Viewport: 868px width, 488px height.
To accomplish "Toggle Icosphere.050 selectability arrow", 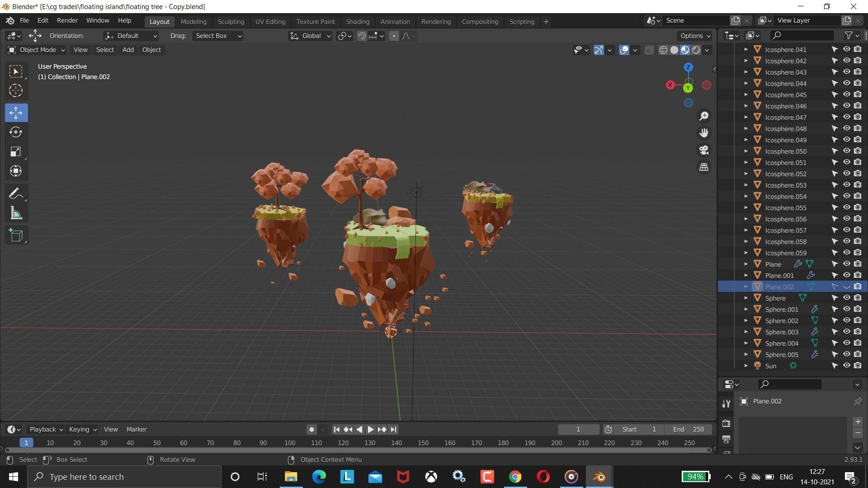I will pyautogui.click(x=835, y=151).
